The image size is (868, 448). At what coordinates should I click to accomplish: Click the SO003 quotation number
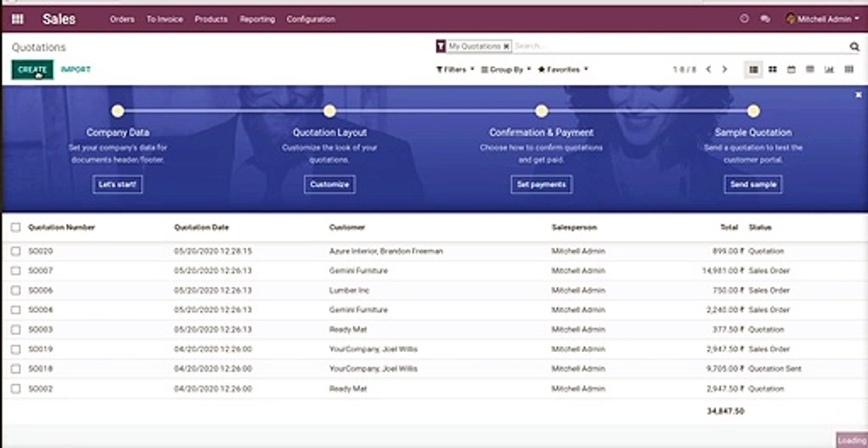click(x=40, y=330)
